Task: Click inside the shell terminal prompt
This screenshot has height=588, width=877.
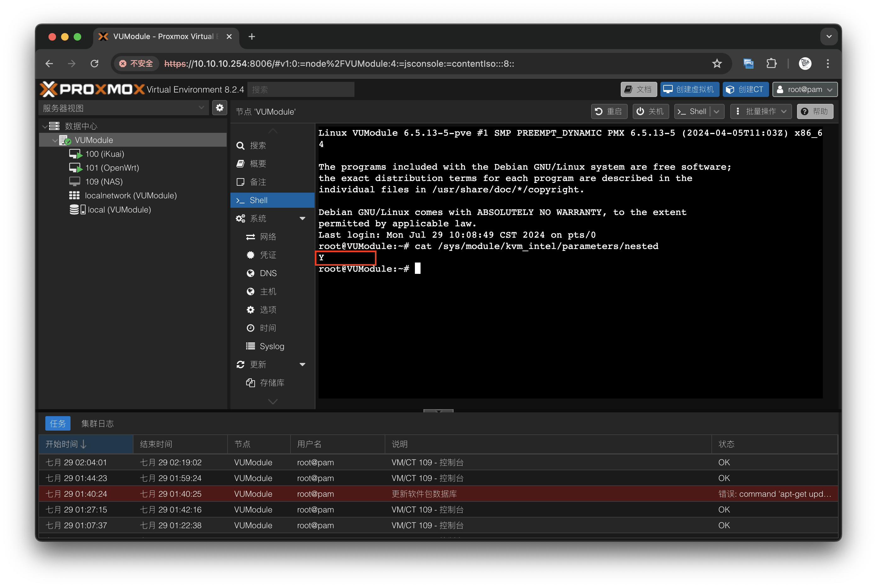Action: click(418, 269)
